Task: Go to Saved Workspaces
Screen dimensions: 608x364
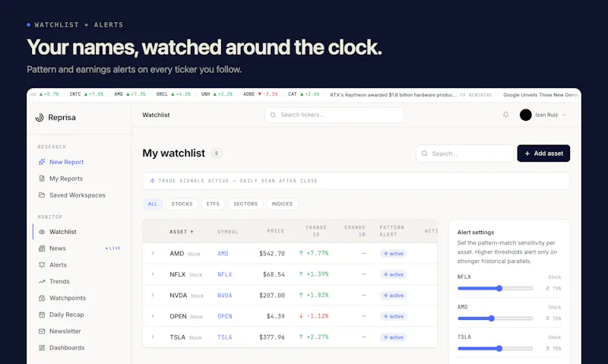Action: (78, 195)
